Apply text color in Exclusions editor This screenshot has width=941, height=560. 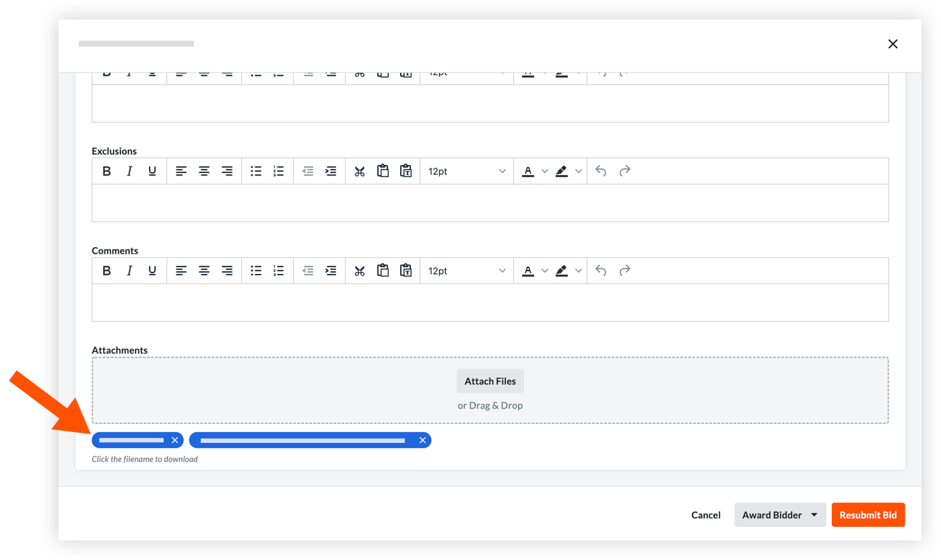(x=528, y=171)
